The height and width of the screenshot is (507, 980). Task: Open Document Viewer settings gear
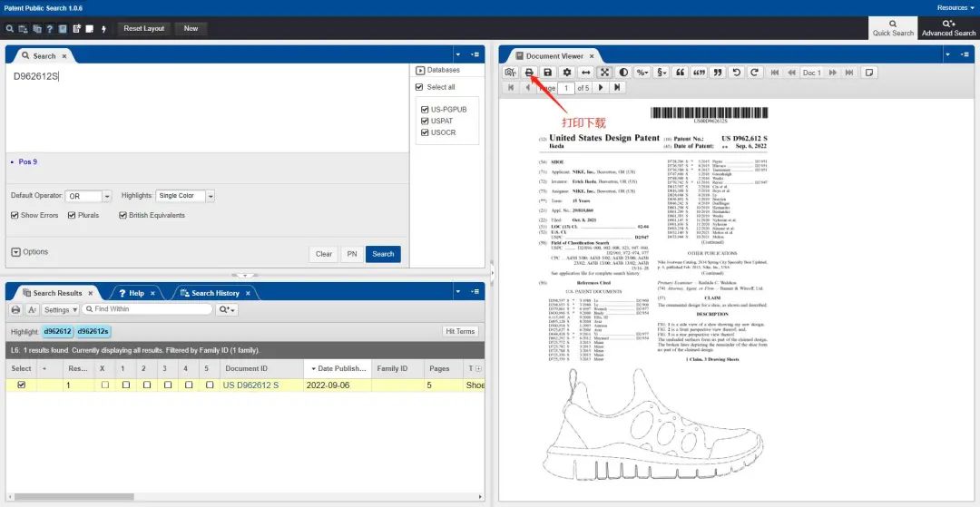click(x=567, y=73)
